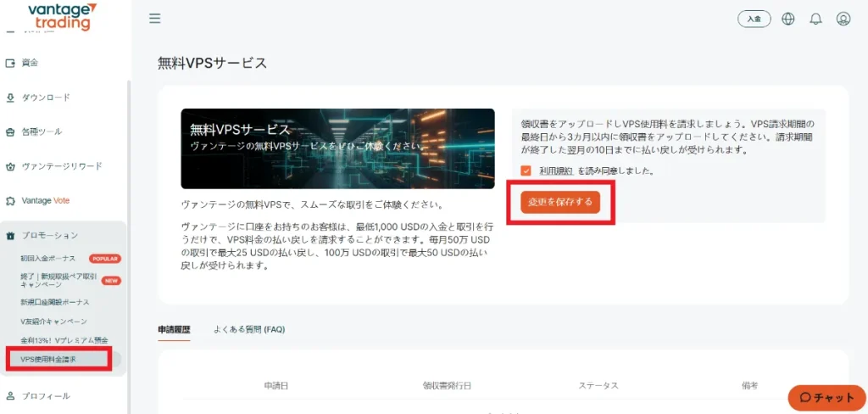Select 新規口座開設ボーナス promotion
Image resolution: width=868 pixels, height=414 pixels.
55,303
